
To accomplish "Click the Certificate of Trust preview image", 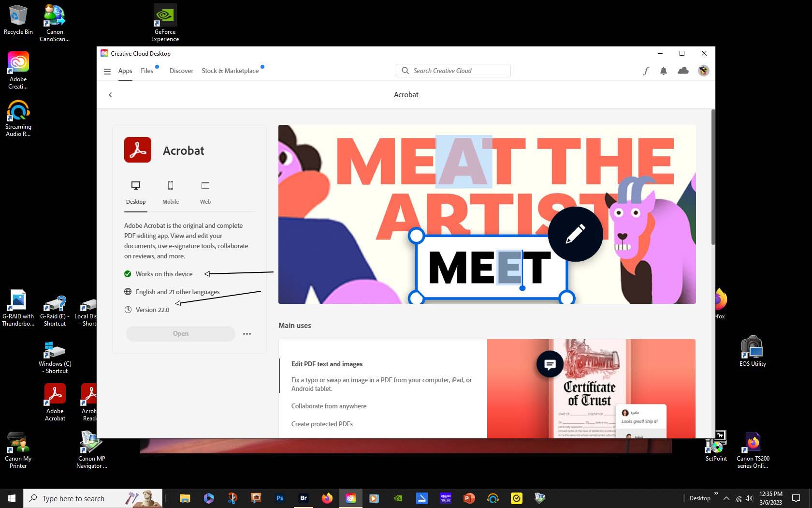I will 591,388.
